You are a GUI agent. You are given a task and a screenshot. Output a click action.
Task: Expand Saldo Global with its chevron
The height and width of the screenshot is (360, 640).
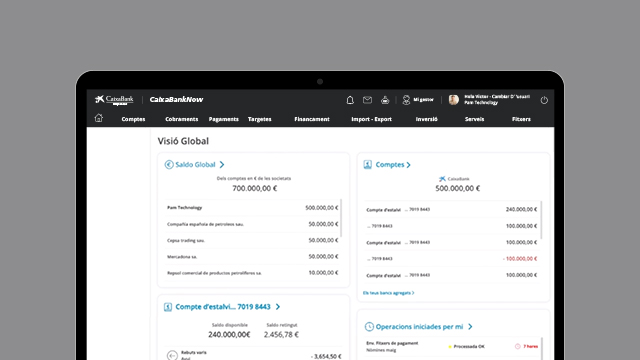pos(222,164)
